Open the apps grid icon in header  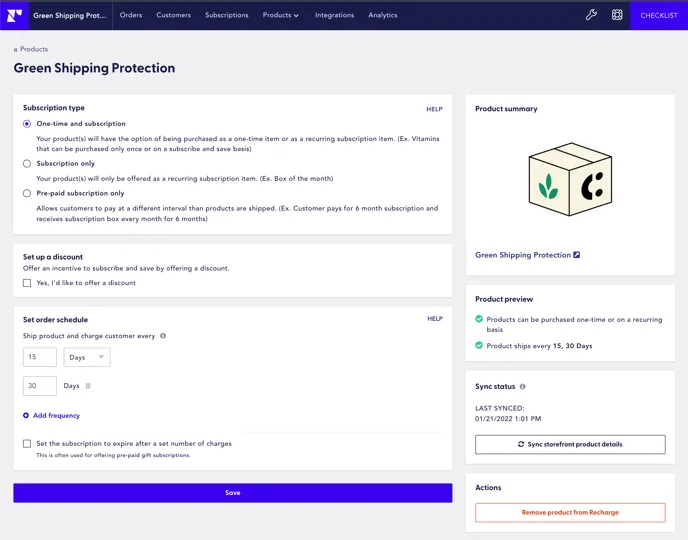point(617,15)
